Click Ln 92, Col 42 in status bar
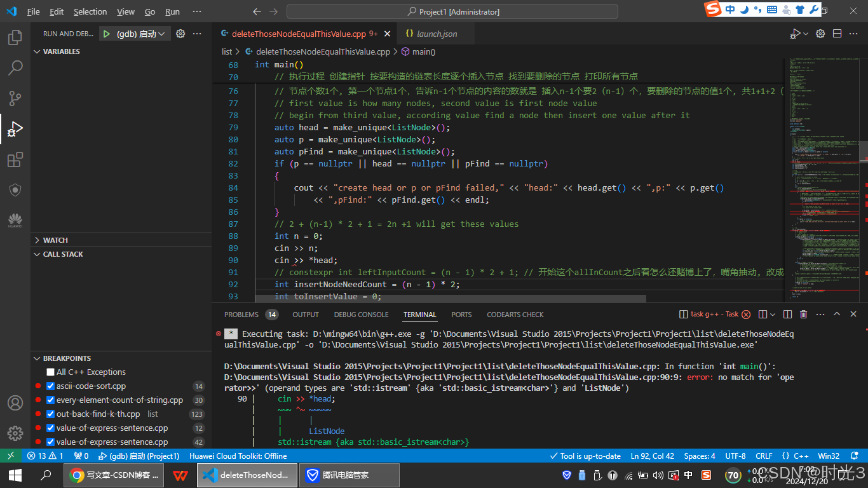 (653, 456)
